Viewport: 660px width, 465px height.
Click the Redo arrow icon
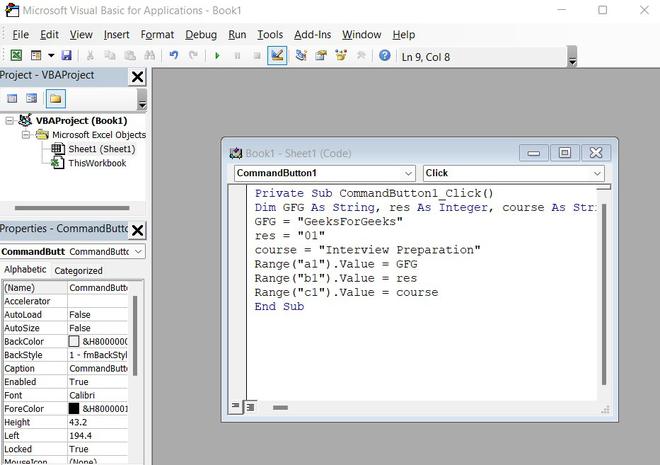[193, 55]
